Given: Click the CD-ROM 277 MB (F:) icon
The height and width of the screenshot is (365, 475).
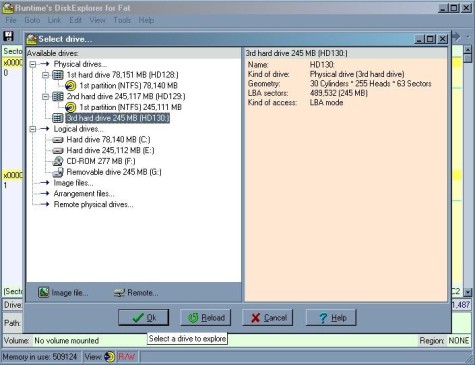Looking at the screenshot, I should [58, 161].
